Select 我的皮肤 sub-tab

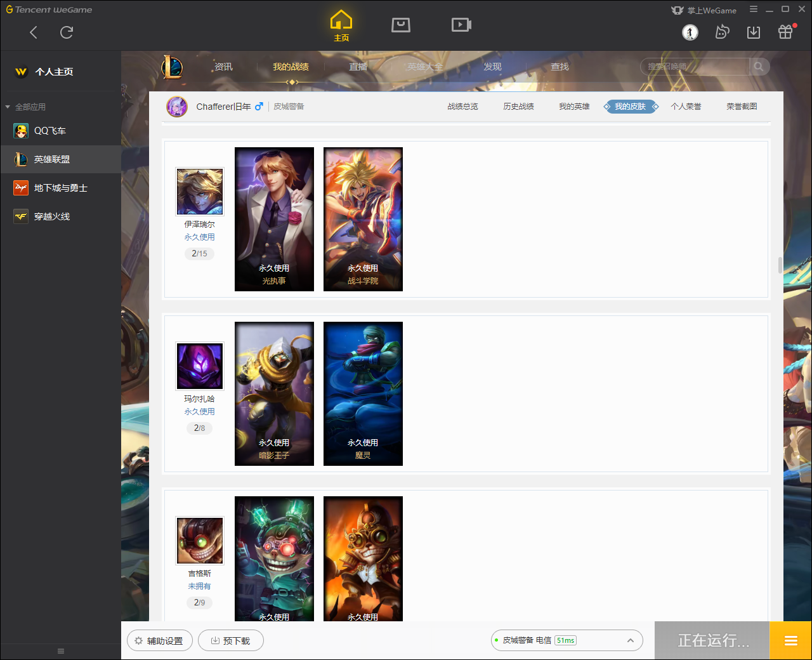tap(630, 107)
